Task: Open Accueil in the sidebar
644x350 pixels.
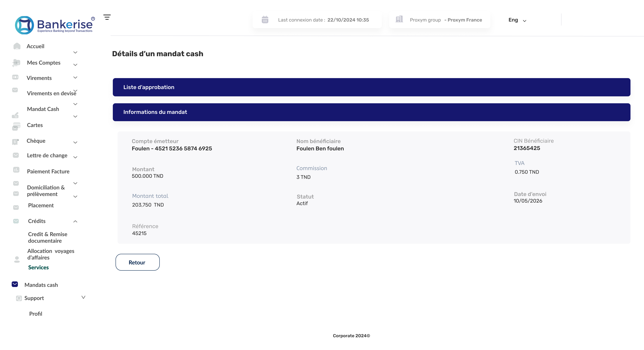Action: 35,46
